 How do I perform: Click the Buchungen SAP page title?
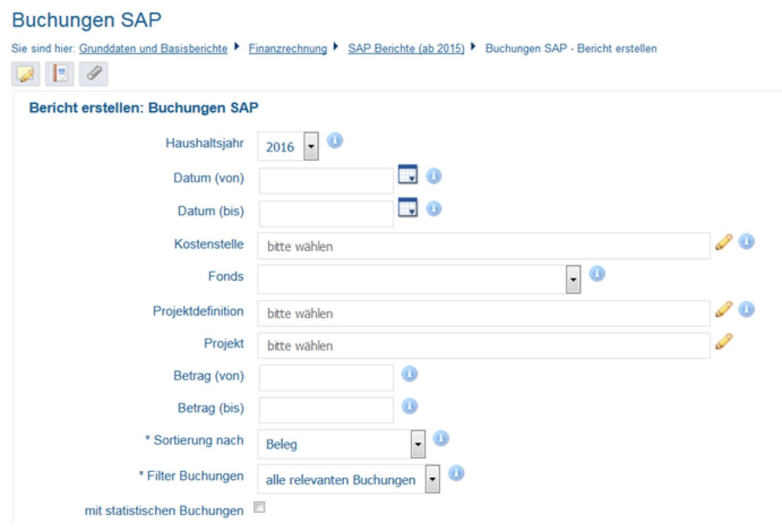coord(87,20)
